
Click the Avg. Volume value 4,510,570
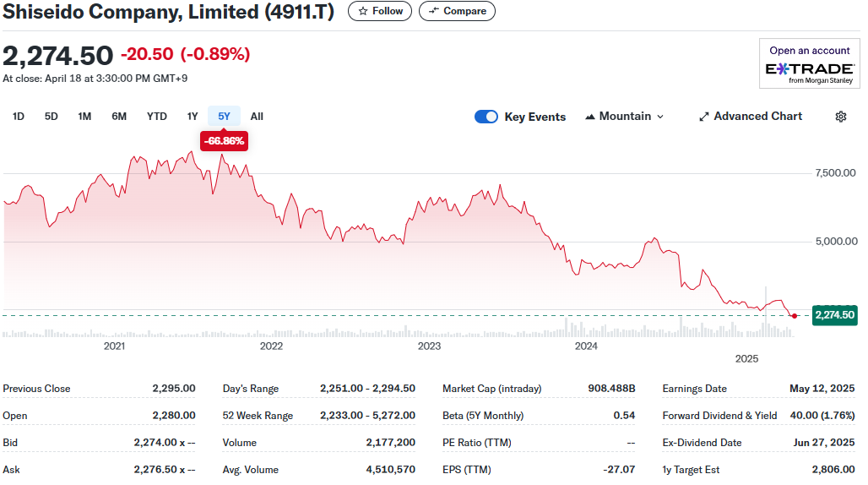(x=390, y=470)
